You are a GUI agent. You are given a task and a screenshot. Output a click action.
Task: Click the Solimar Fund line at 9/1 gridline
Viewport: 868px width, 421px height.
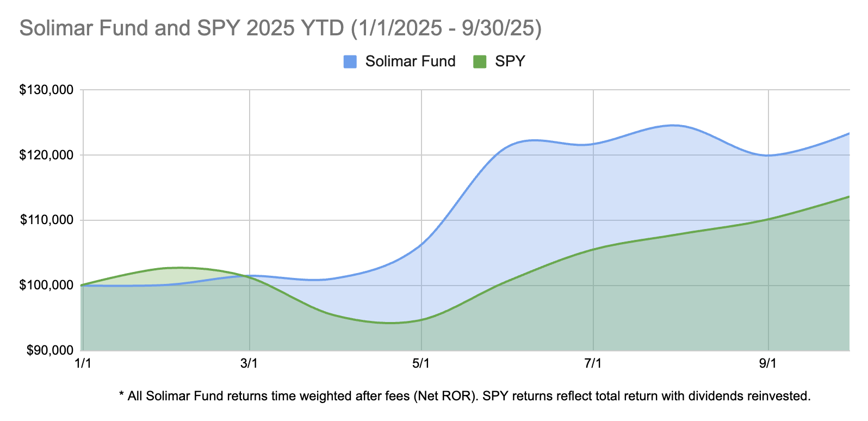[x=768, y=156]
